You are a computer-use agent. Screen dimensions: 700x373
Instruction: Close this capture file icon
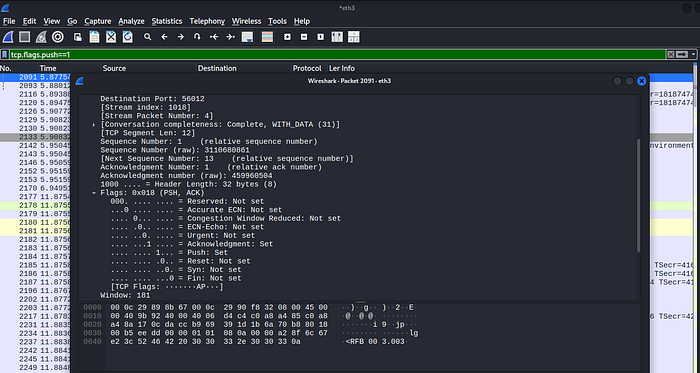(x=111, y=37)
